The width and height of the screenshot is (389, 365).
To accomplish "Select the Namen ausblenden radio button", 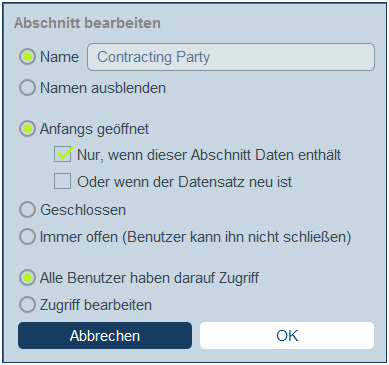I will pos(27,88).
